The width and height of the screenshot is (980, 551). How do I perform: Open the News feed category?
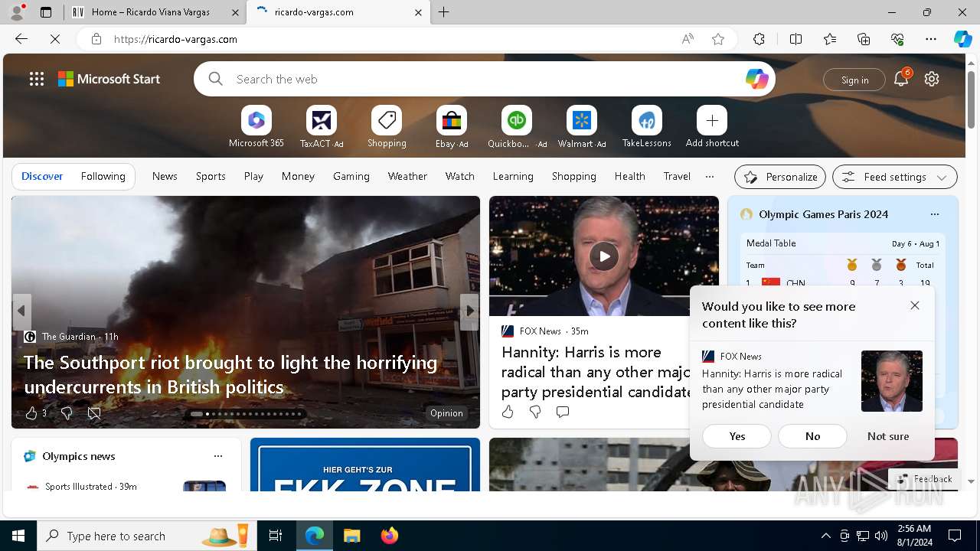[x=165, y=176]
